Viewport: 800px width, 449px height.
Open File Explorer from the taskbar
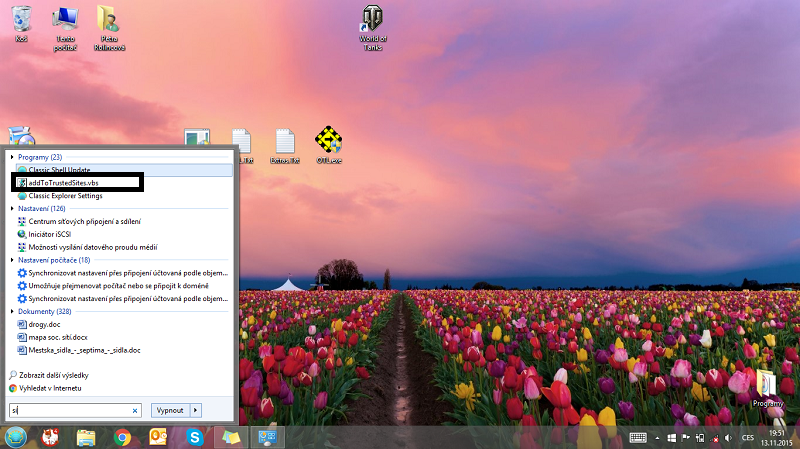pos(86,438)
